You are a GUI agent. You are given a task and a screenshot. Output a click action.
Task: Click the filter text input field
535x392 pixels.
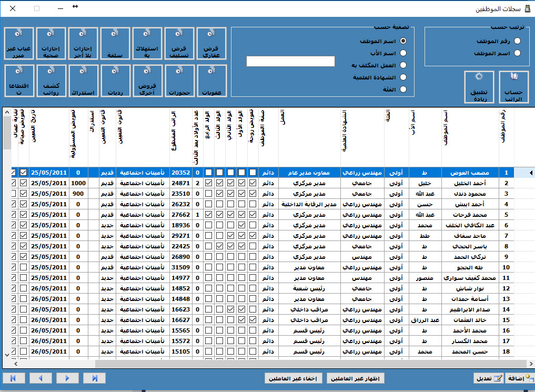tap(290, 62)
